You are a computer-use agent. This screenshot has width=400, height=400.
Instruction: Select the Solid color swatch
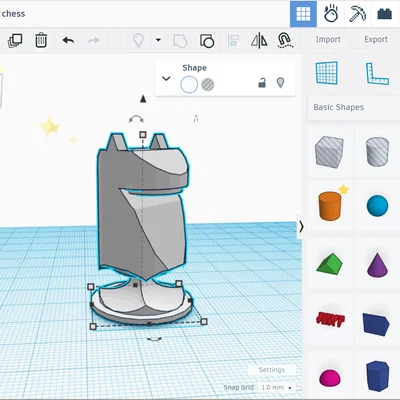189,84
